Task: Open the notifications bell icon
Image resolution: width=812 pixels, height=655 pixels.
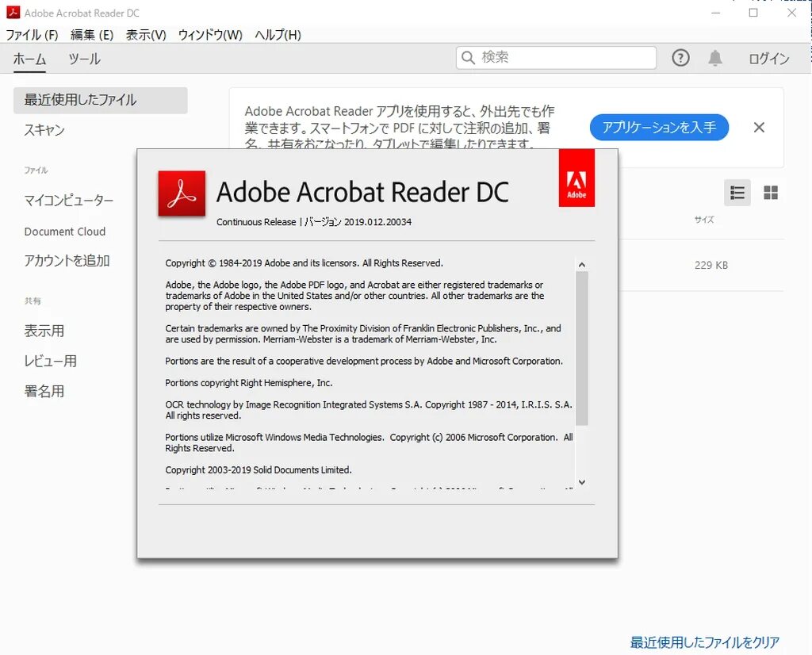Action: coord(715,57)
